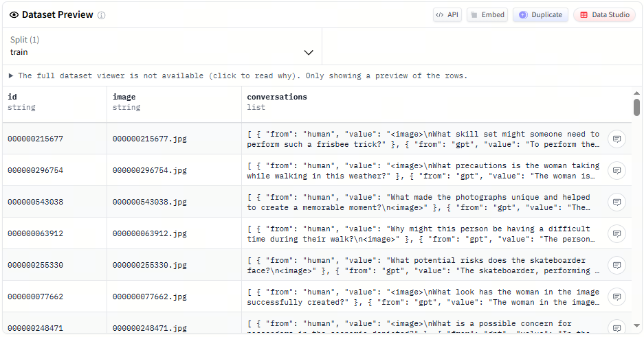Click conversation about skateboarder potential risks
644x337 pixels.
click(423, 266)
